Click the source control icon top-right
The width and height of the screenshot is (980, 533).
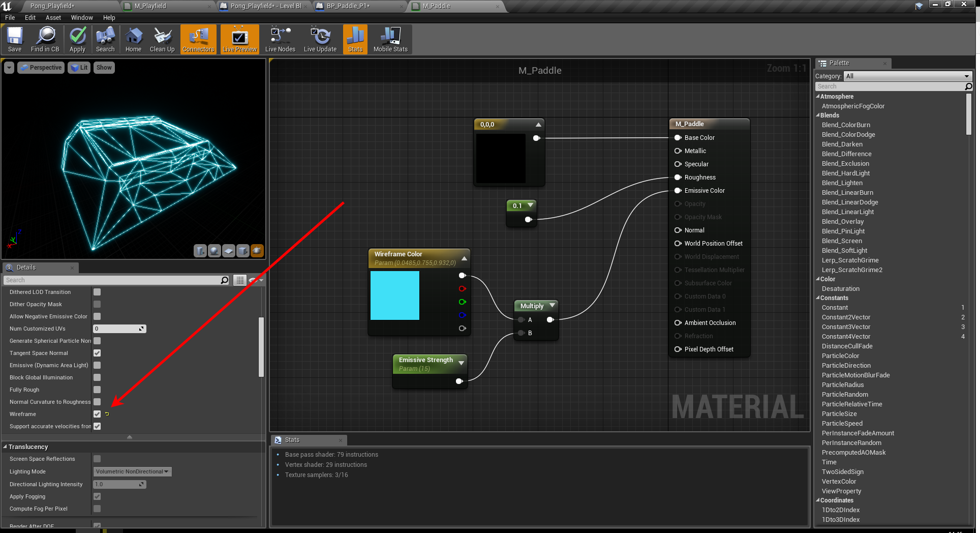pyautogui.click(x=919, y=6)
